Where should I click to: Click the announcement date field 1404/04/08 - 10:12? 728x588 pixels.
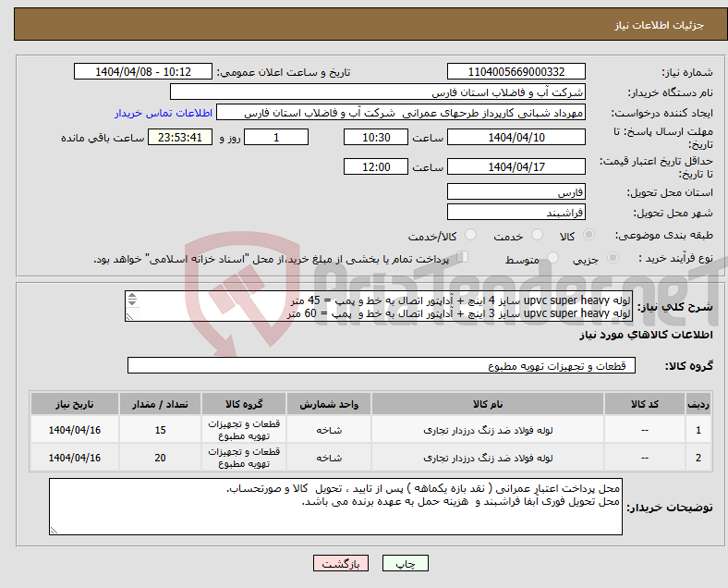(x=143, y=71)
